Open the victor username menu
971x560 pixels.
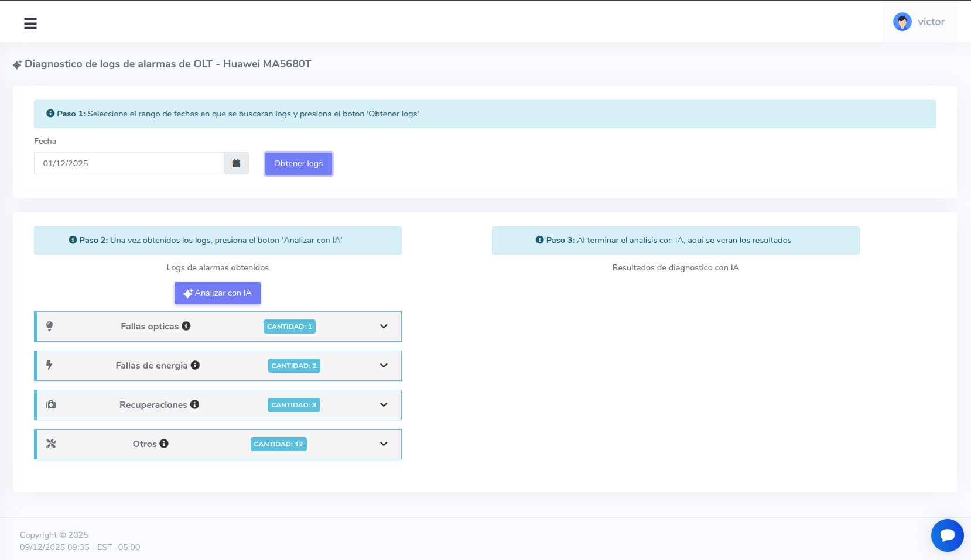(x=931, y=22)
